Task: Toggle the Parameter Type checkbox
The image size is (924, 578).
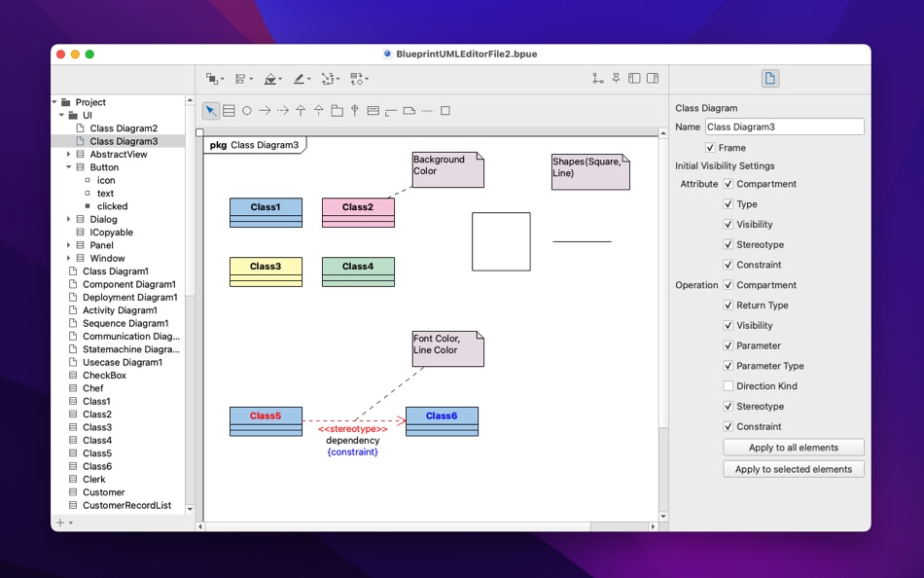Action: click(729, 366)
